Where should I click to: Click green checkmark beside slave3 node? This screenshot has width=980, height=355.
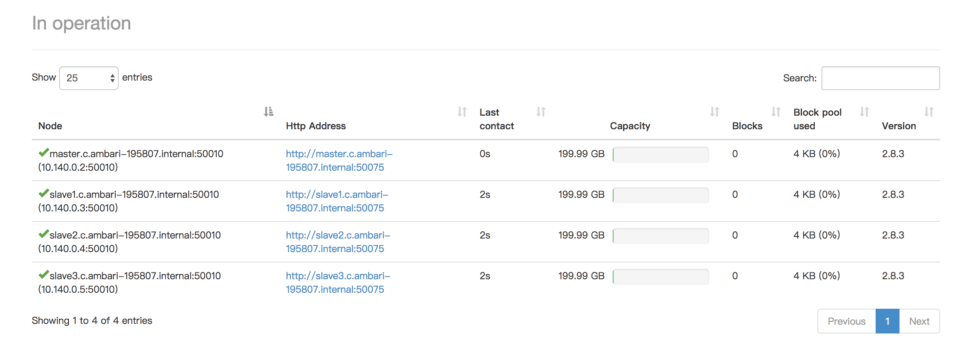[43, 274]
